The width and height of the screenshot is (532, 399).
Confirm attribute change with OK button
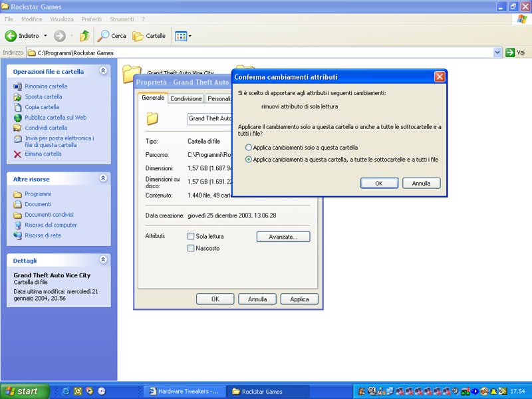[378, 183]
